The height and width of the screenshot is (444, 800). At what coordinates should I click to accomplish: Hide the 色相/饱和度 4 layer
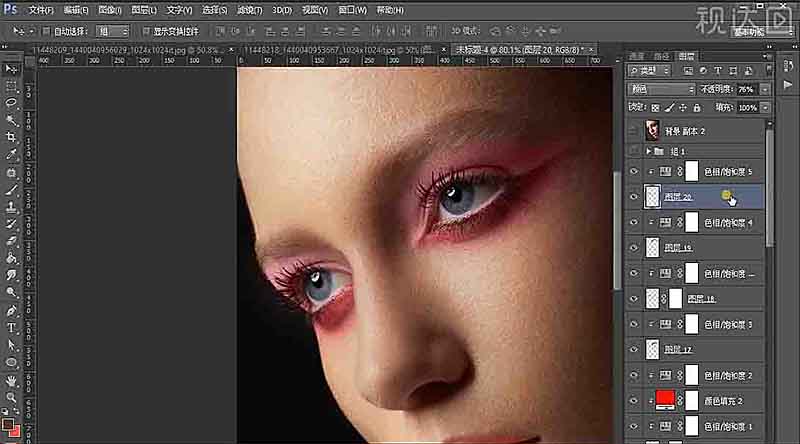(634, 223)
